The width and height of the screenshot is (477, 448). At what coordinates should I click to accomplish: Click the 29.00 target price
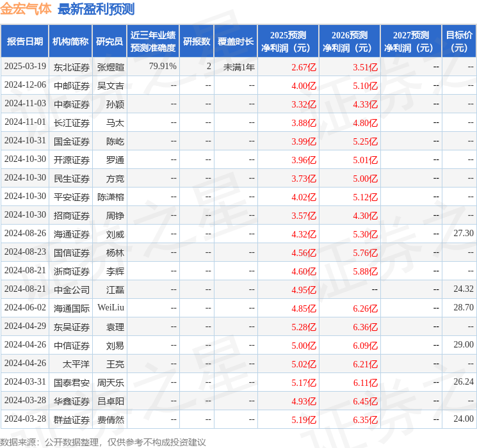[464, 344]
